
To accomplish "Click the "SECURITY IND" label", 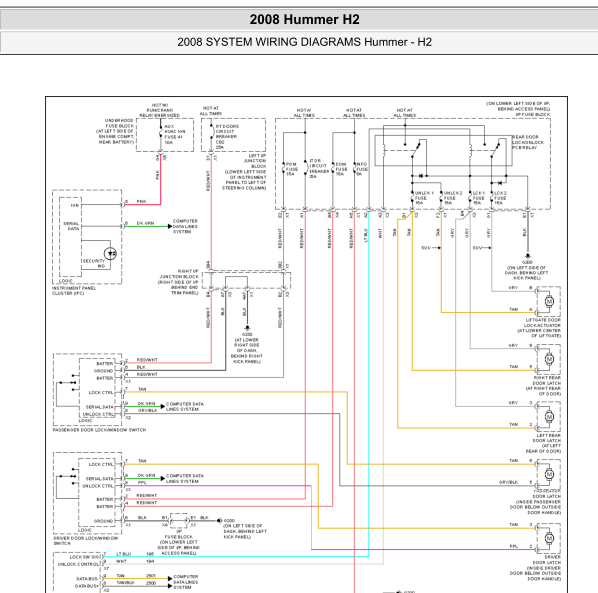I will 94,263.
